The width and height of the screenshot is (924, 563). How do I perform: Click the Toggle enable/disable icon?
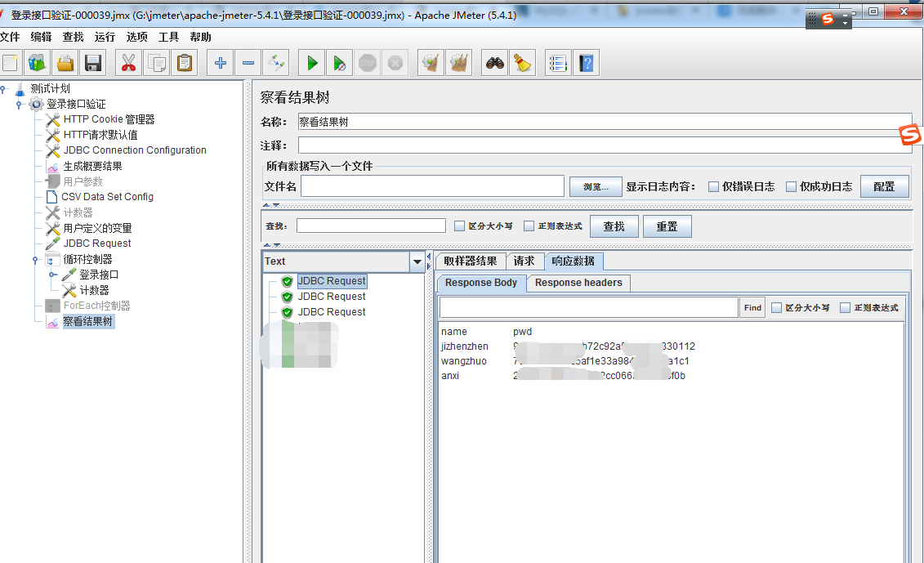pyautogui.click(x=276, y=63)
